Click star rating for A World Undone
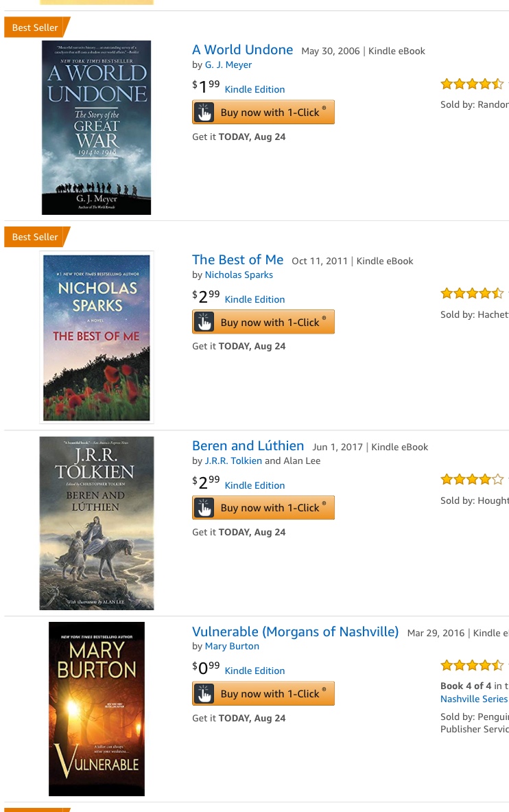This screenshot has width=509, height=812. 472,84
